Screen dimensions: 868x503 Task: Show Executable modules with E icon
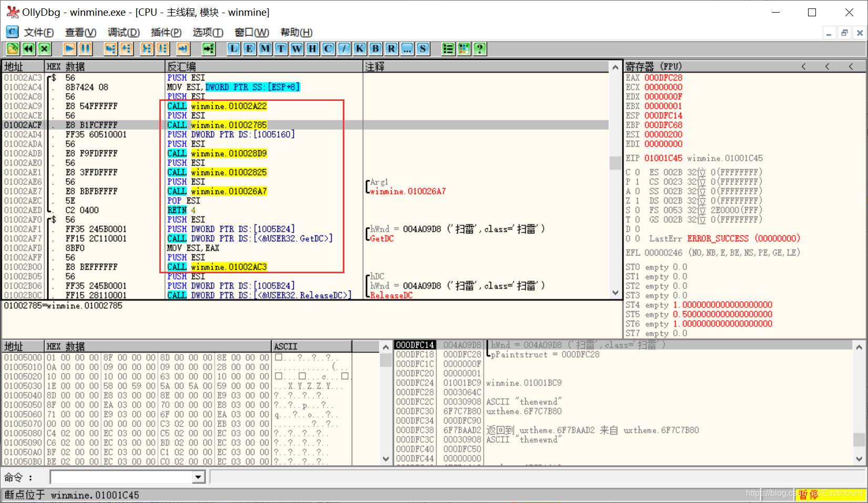tap(249, 49)
